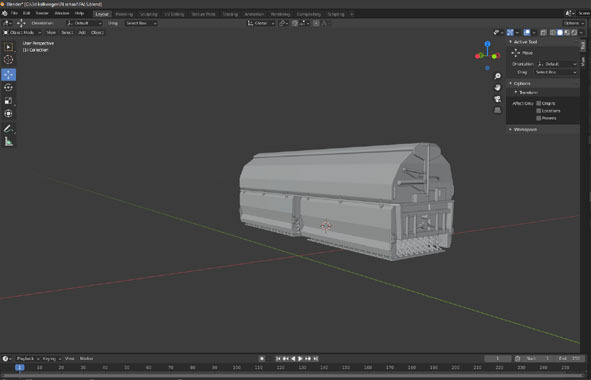Add a new workspace with the plus tab
Viewport: 591px width, 380px height.
click(352, 14)
